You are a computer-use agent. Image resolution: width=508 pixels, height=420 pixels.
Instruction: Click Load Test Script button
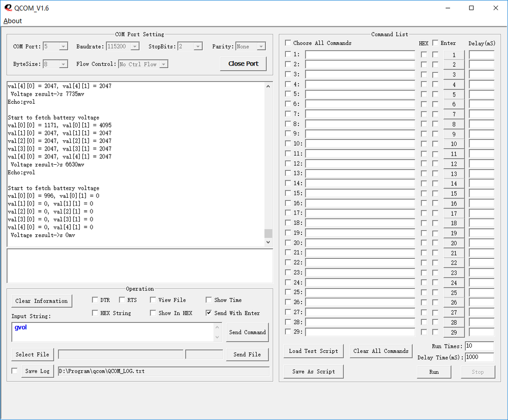pos(313,351)
